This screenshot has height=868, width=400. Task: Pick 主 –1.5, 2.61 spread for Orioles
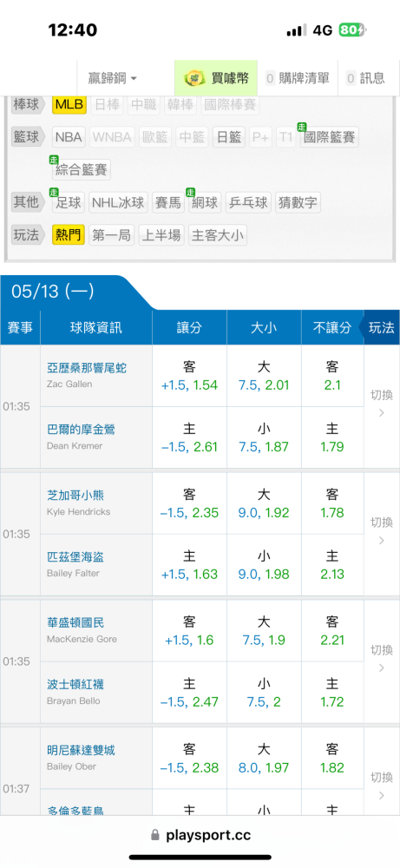click(x=189, y=437)
